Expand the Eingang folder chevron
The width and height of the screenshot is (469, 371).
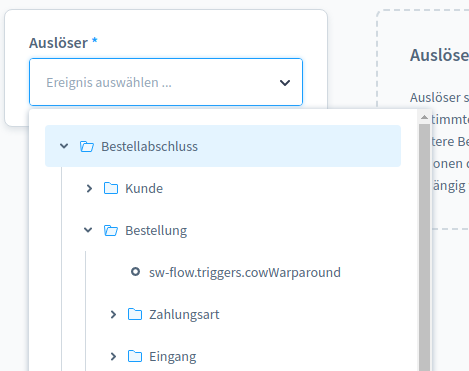tap(113, 356)
